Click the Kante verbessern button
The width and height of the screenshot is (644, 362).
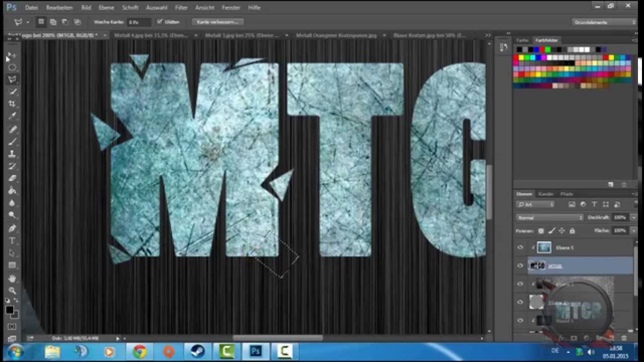pos(218,22)
